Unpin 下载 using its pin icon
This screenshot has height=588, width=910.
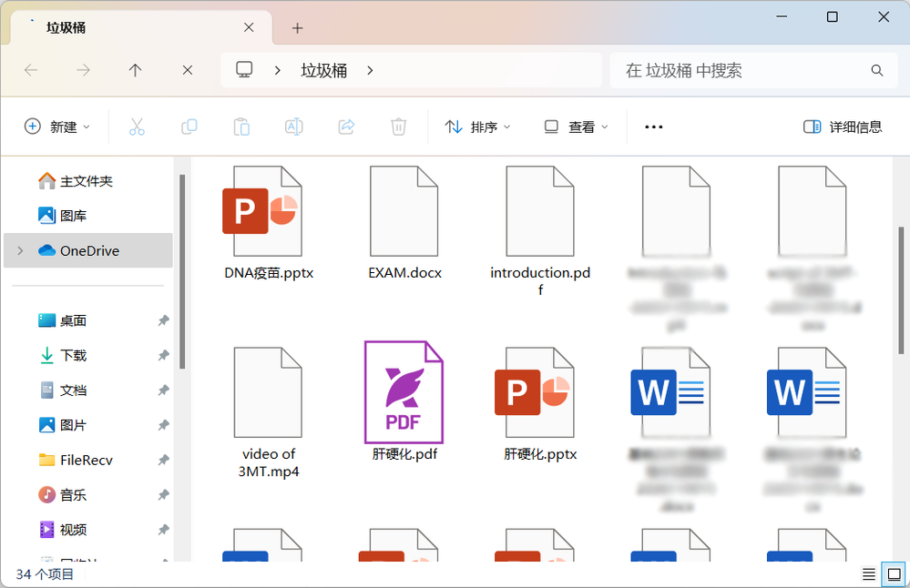click(164, 356)
